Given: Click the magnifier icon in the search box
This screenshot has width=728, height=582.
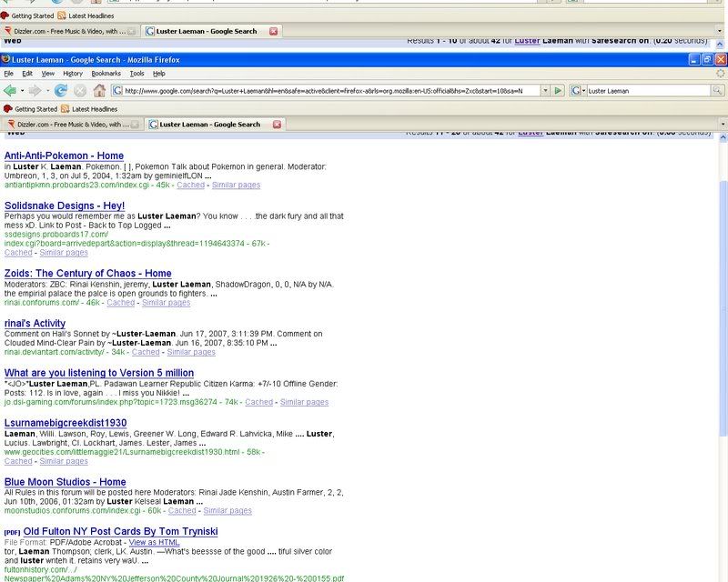Looking at the screenshot, I should click(x=717, y=91).
